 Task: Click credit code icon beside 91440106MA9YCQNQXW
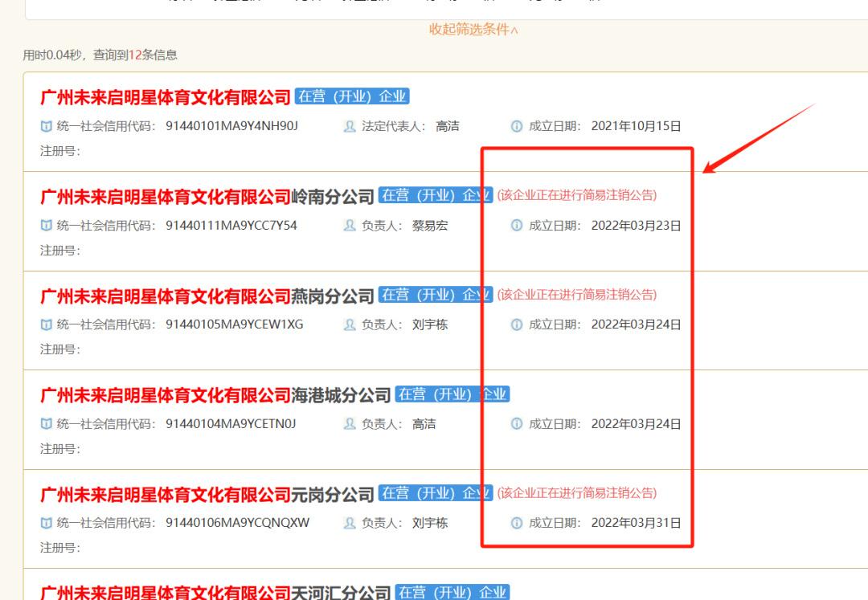tap(46, 523)
